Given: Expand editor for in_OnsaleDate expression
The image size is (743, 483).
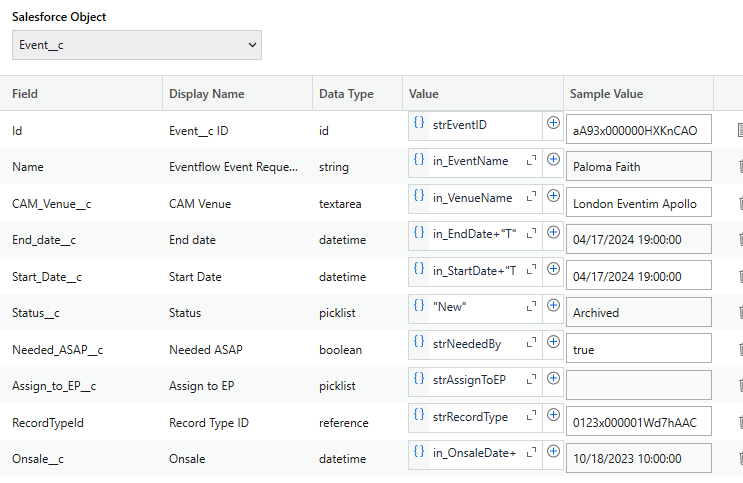Looking at the screenshot, I should (532, 453).
